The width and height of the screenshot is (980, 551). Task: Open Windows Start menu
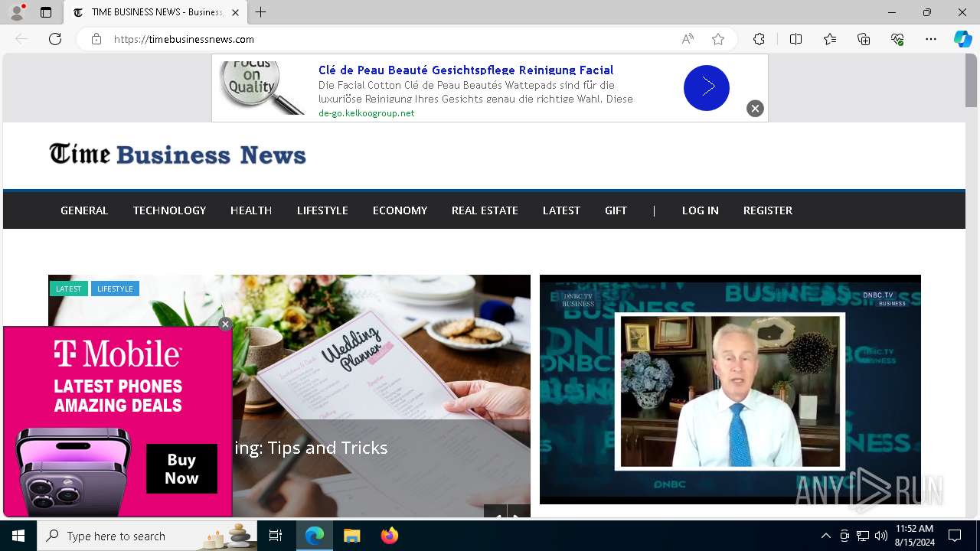(18, 536)
